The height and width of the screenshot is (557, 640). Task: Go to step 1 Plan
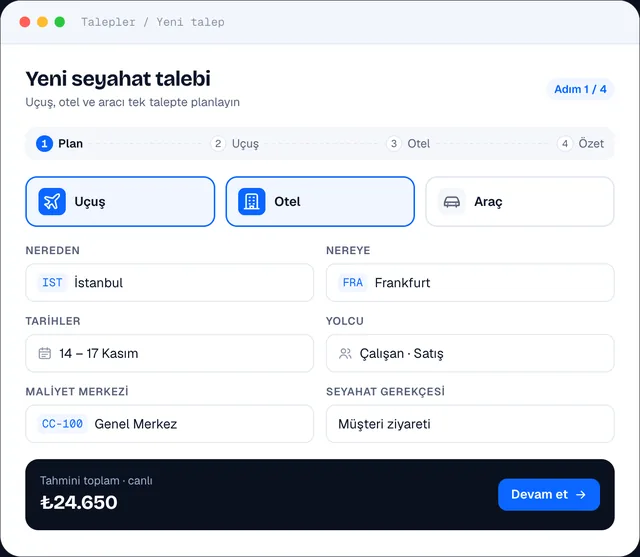pyautogui.click(x=60, y=144)
